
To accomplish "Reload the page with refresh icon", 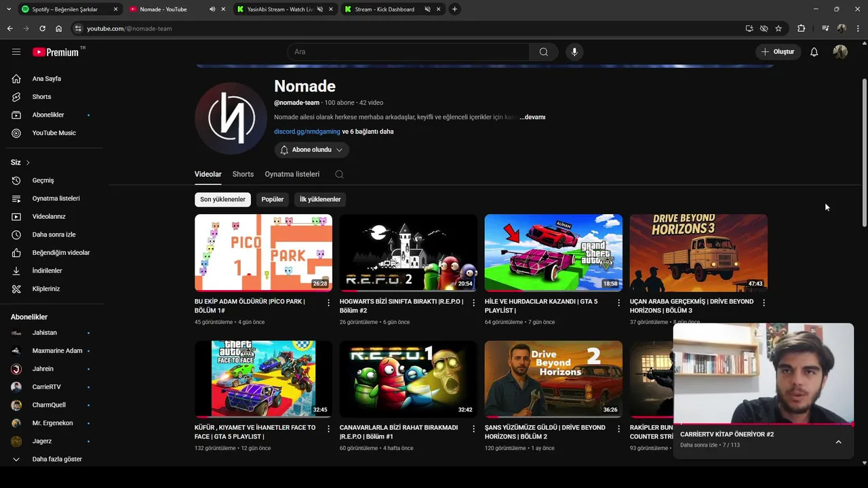I will 42,28.
